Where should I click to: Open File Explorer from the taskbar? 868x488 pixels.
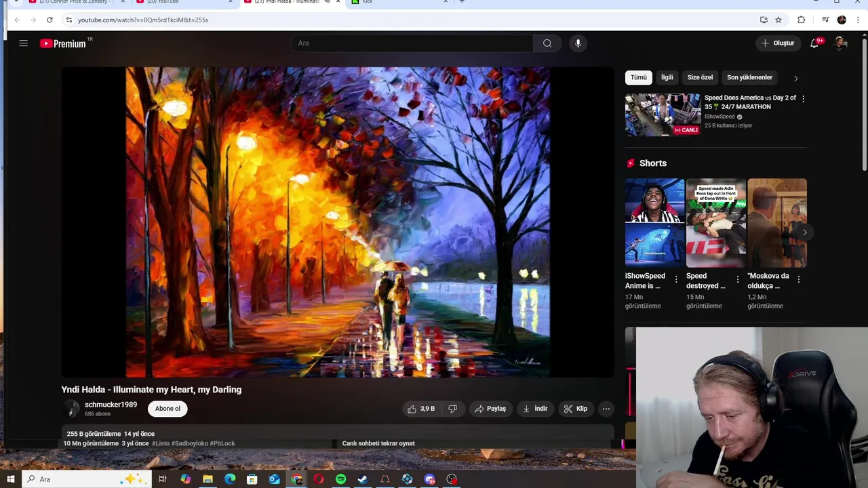pos(208,479)
